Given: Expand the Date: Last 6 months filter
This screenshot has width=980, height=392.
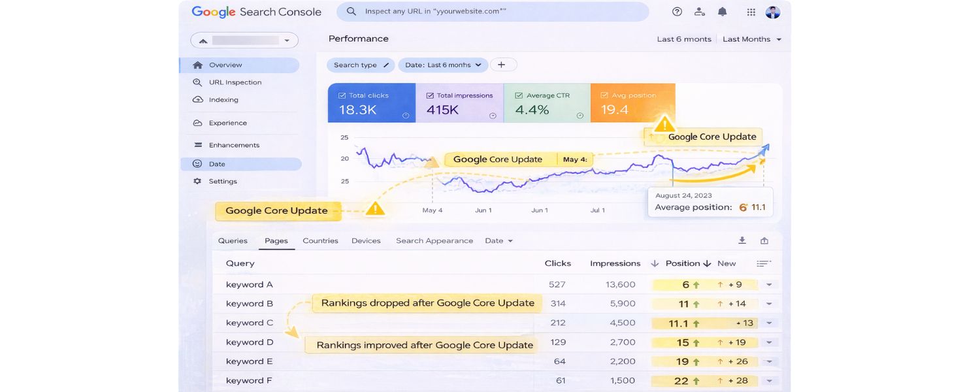Looking at the screenshot, I should [443, 65].
